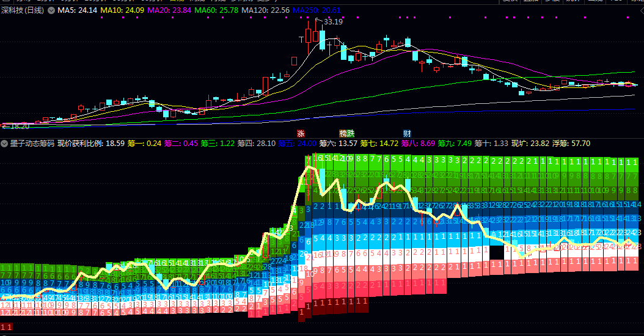Click the 浮筹: 57.70 value

click(571, 144)
